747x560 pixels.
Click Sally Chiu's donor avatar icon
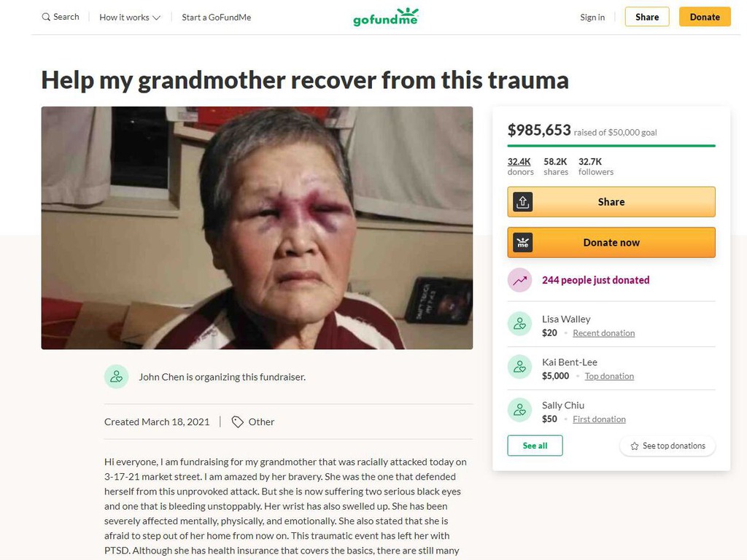[519, 410]
